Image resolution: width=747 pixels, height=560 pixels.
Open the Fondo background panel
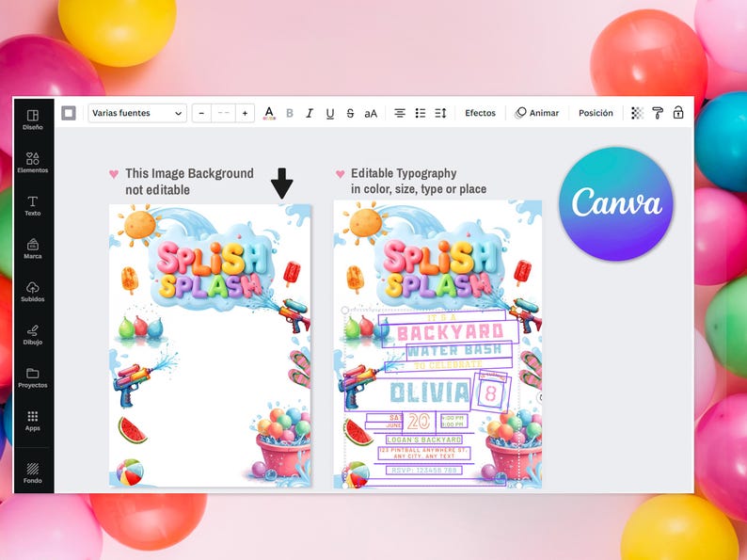[x=32, y=472]
